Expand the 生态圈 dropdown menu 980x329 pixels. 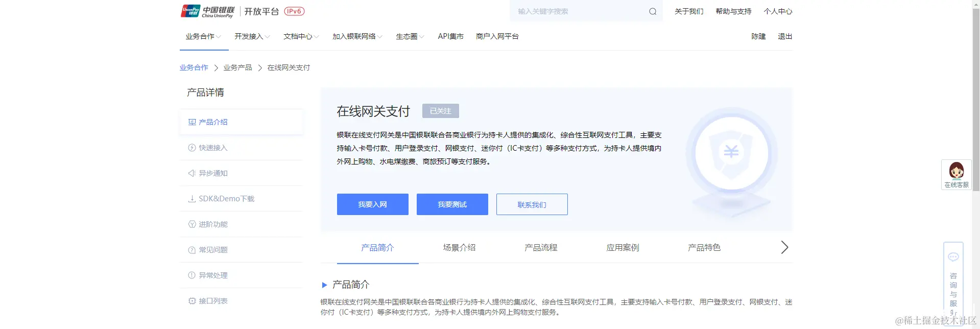(410, 36)
